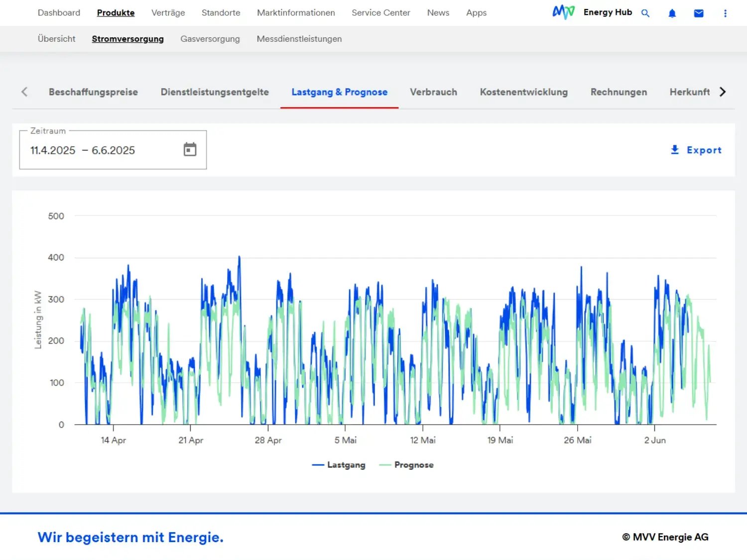Toggle the Lastgang series in legend
747x560 pixels.
point(339,465)
